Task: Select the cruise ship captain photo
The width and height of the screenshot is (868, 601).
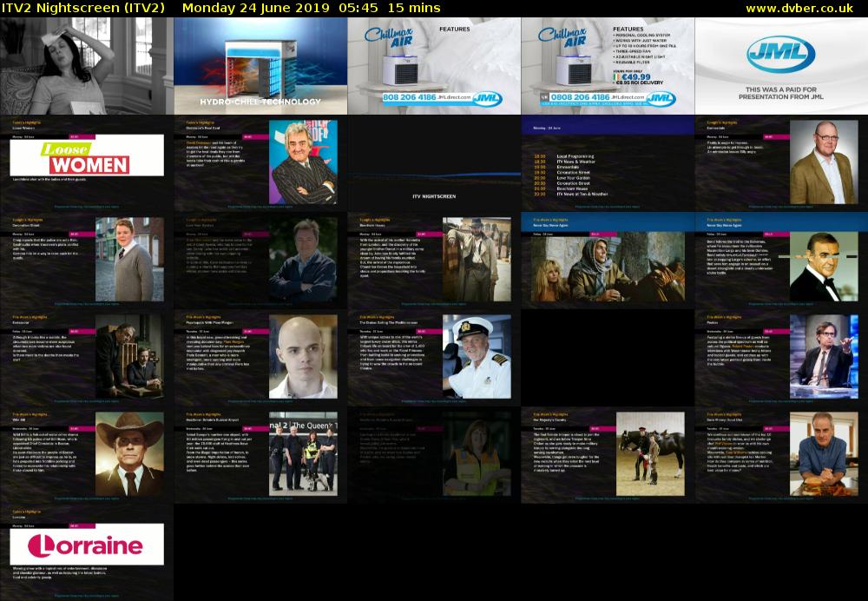Action: click(x=476, y=354)
